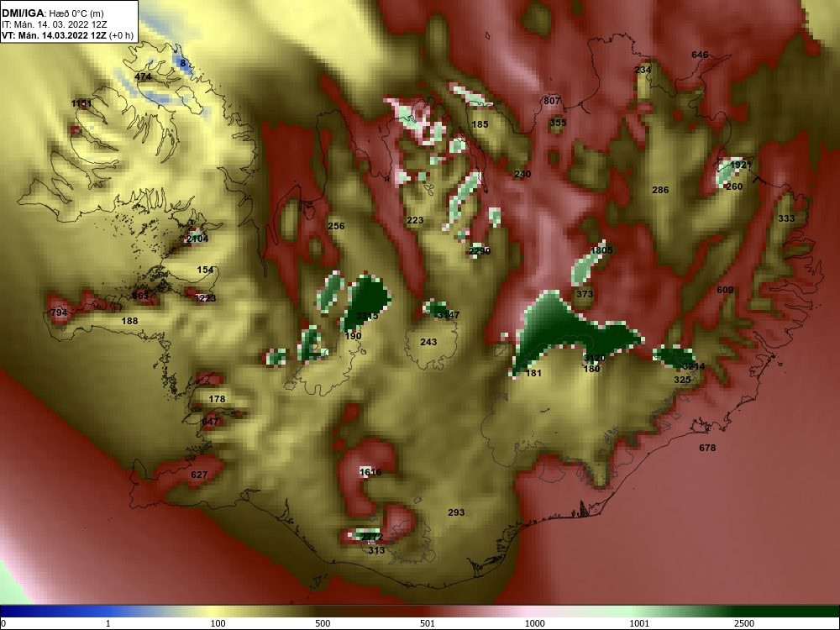The image size is (840, 630).
Task: Click the 2290 map value
Action: pyautogui.click(x=480, y=251)
